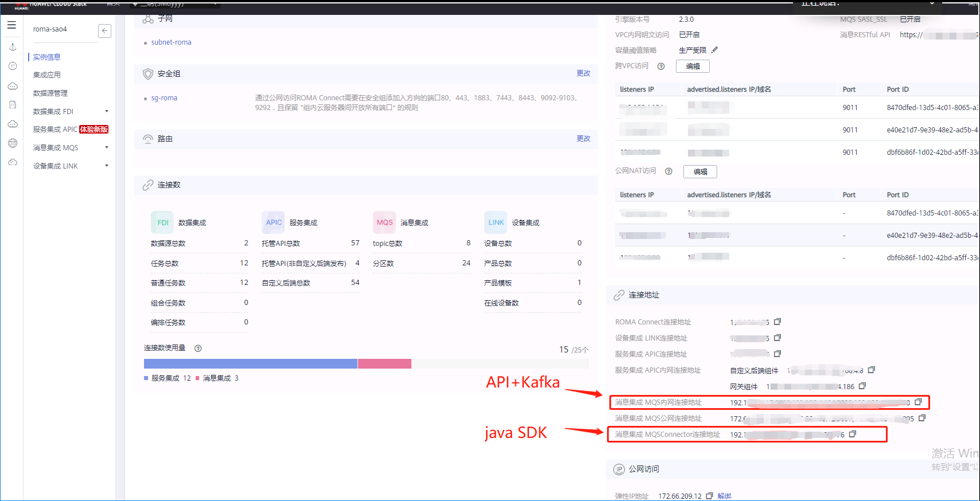Click the 产品模板 row label
This screenshot has height=501, width=980.
[x=498, y=283]
